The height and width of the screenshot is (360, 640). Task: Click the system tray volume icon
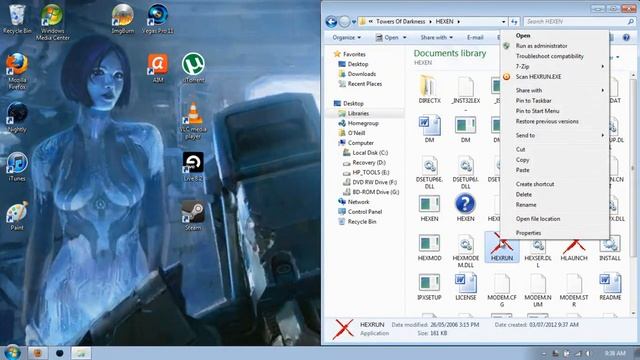589,353
